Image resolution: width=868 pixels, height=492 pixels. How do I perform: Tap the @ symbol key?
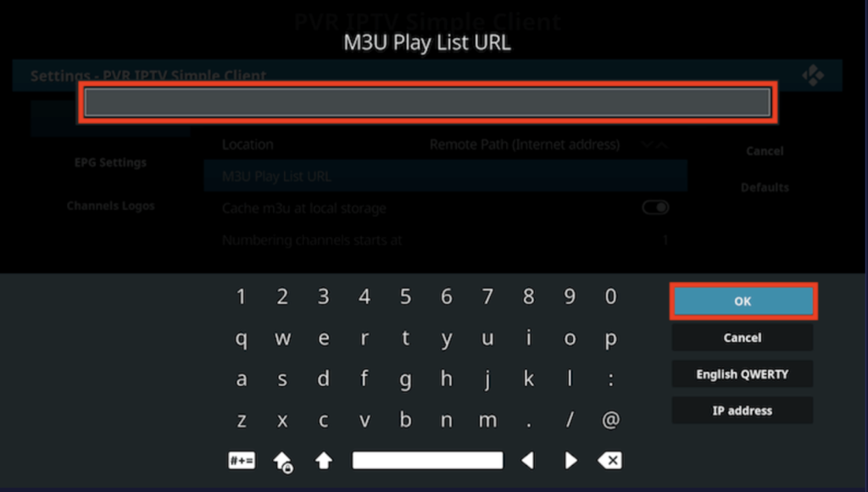pyautogui.click(x=610, y=419)
